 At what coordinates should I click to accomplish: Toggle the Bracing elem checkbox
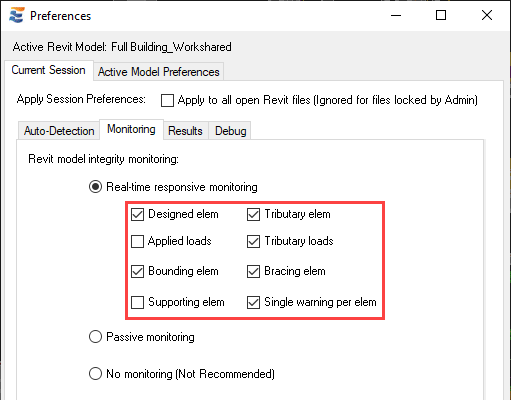click(253, 271)
